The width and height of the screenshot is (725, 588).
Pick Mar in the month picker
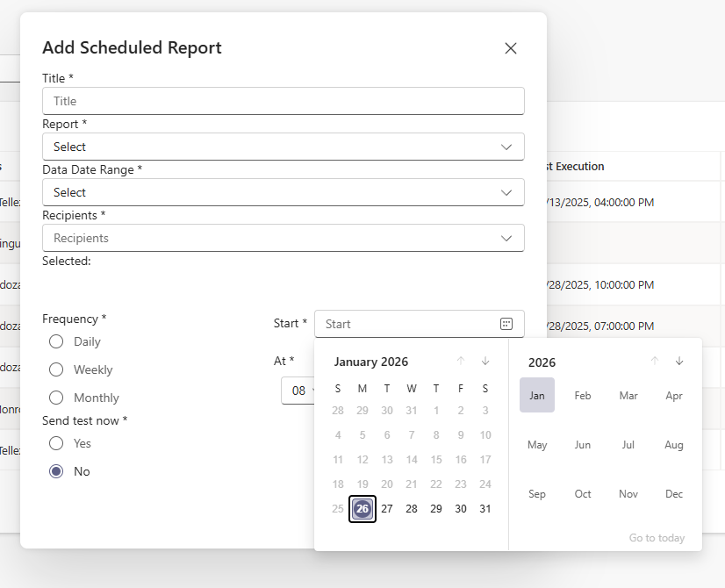click(x=628, y=396)
